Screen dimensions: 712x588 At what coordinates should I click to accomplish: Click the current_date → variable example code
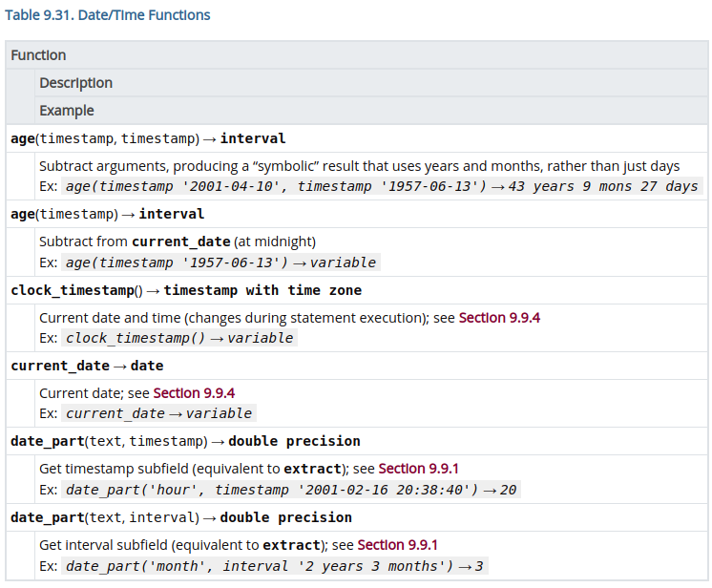coord(158,413)
